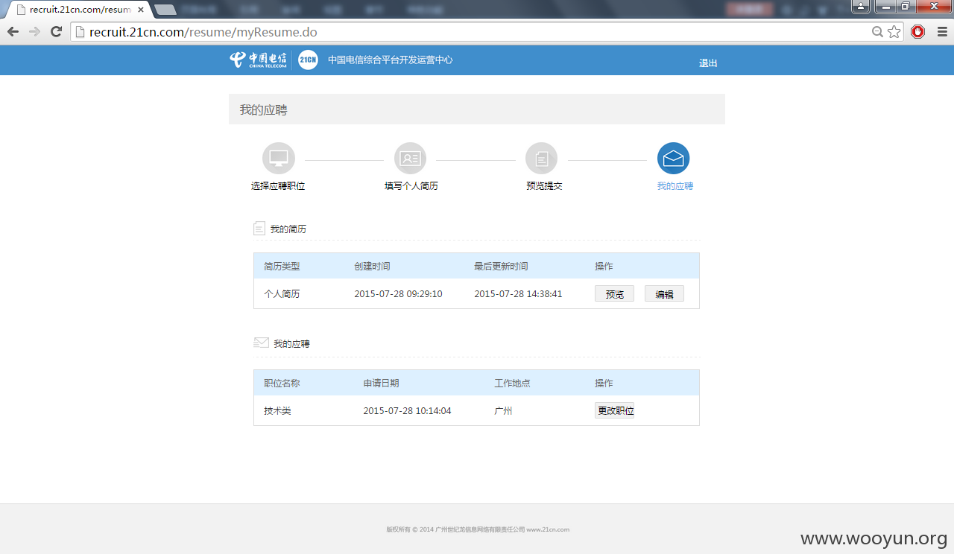The width and height of the screenshot is (954, 560).
Task: Click the red adblock extension icon
Action: coord(918,32)
